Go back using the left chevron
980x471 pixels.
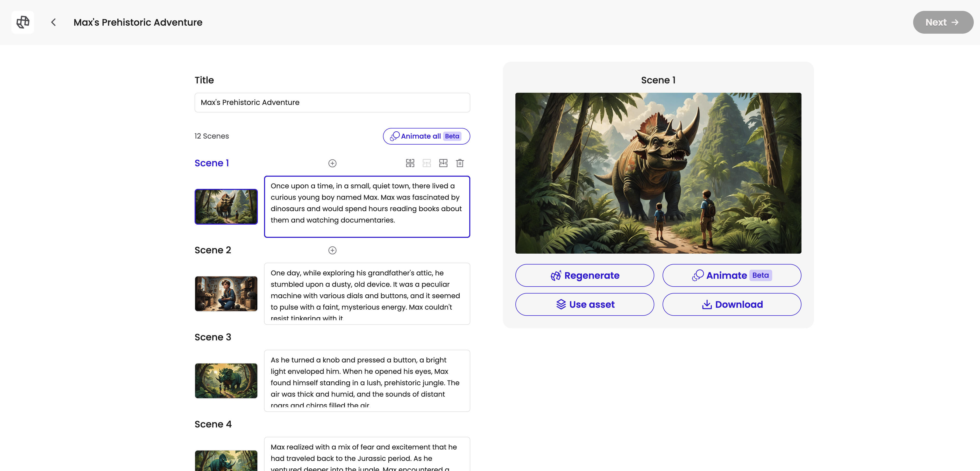[54, 22]
